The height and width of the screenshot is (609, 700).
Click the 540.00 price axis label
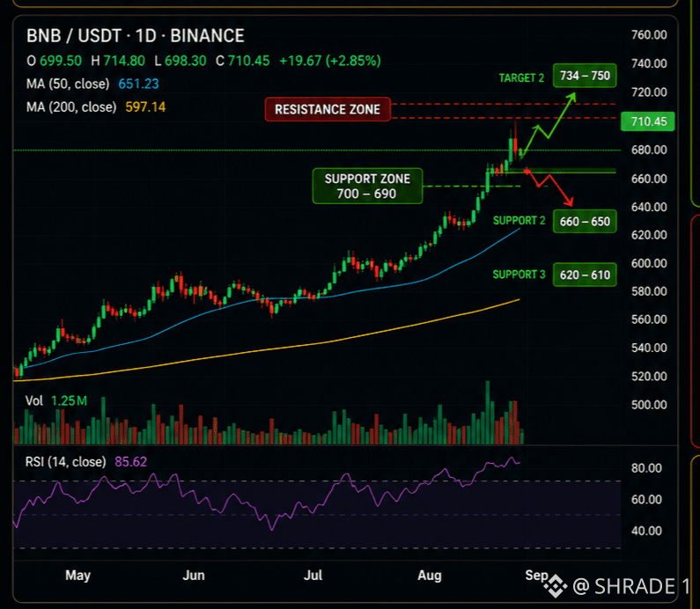pyautogui.click(x=649, y=348)
